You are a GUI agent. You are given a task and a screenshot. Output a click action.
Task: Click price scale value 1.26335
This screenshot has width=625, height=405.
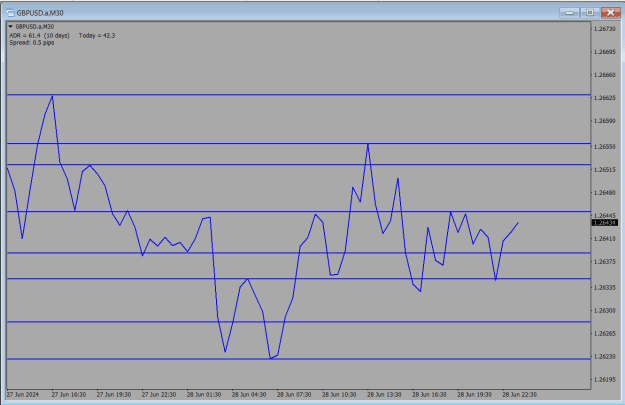[x=605, y=287]
